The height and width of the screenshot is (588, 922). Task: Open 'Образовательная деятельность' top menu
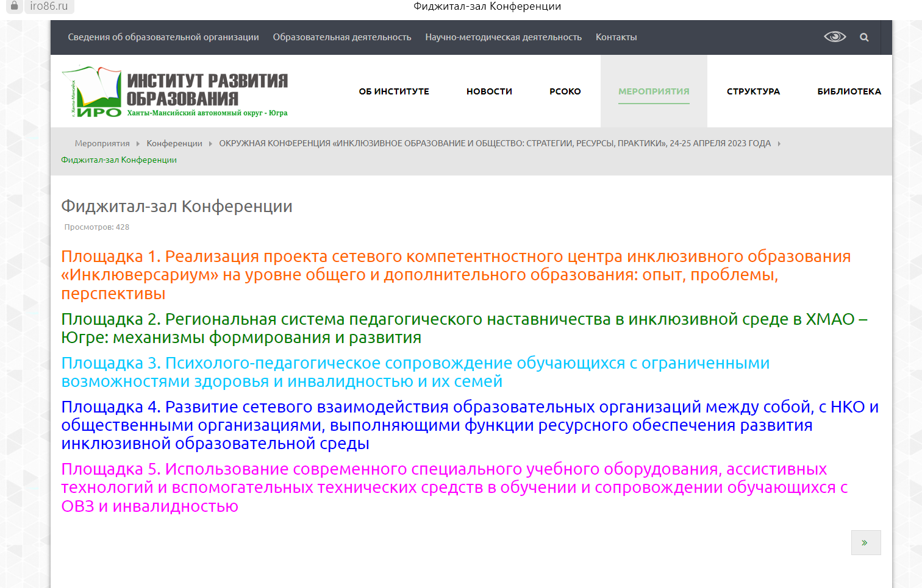pyautogui.click(x=342, y=37)
